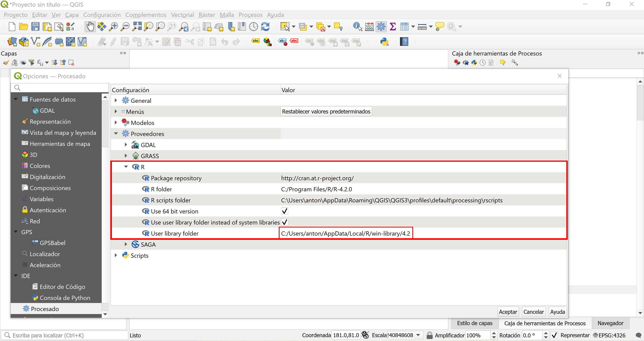644x341 pixels.
Task: Click the Zoom In magnifier icon
Action: (x=114, y=27)
